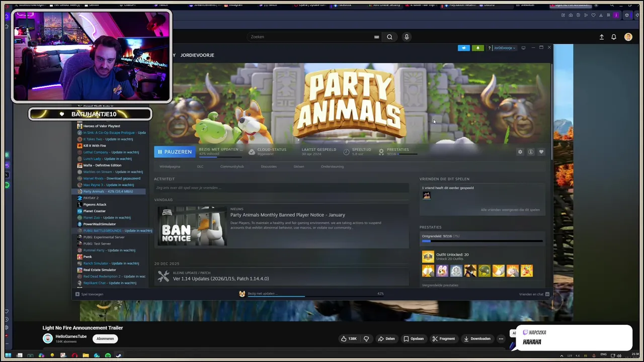The height and width of the screenshot is (362, 644).
Task: Like the video with 138K thumbs up
Action: pyautogui.click(x=349, y=339)
